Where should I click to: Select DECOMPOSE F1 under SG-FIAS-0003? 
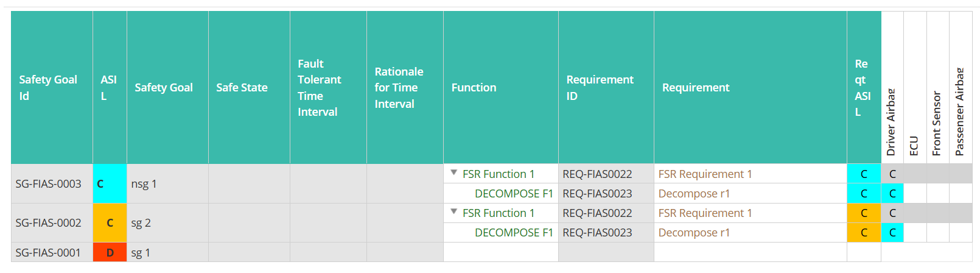(x=514, y=193)
